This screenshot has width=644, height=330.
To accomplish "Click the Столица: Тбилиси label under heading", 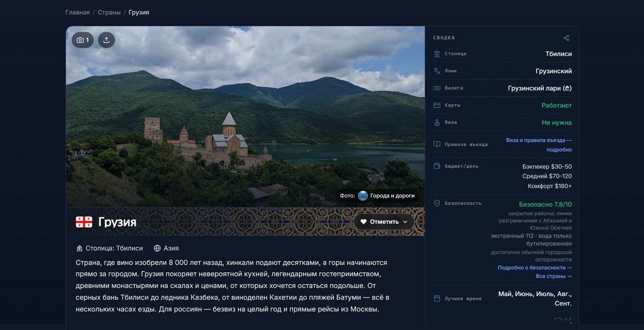I will [x=114, y=248].
